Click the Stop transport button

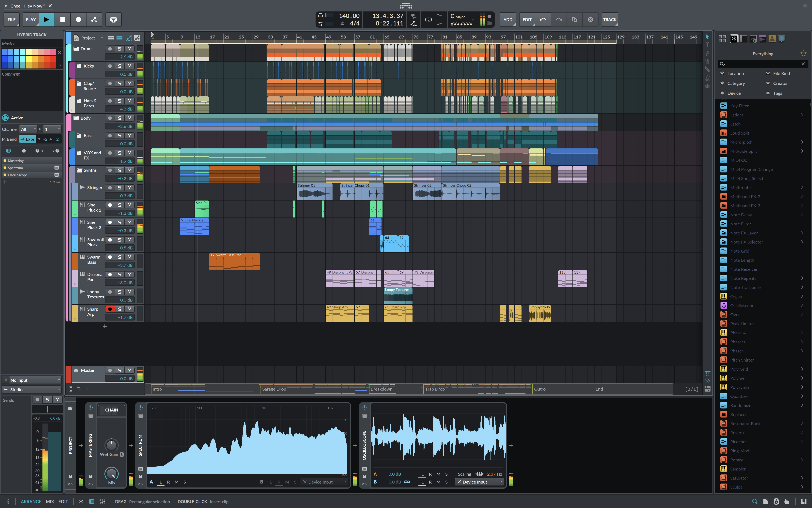pos(63,20)
